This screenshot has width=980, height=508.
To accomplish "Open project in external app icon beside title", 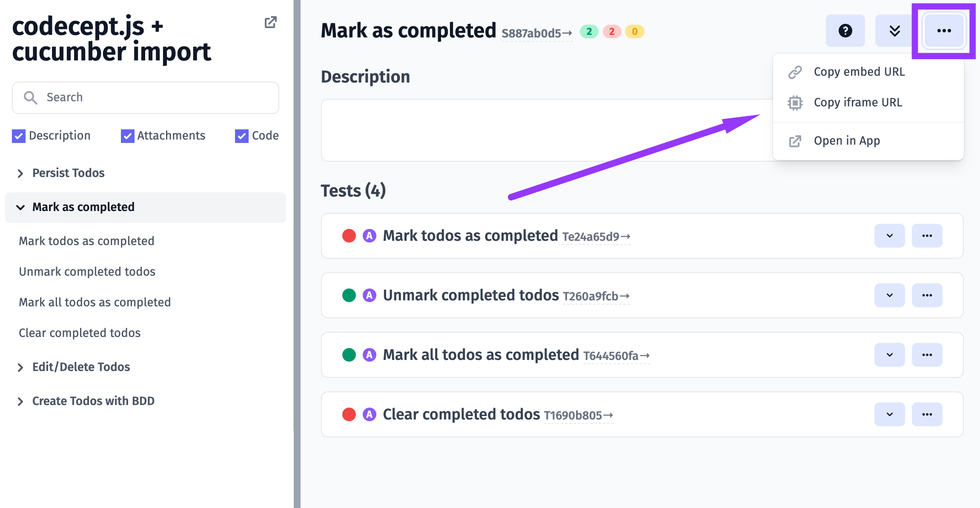I will point(271,22).
